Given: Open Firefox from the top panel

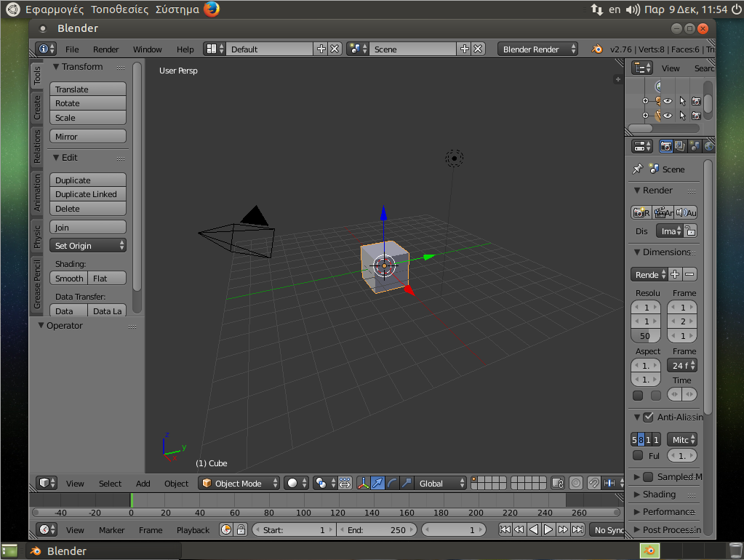Looking at the screenshot, I should (x=212, y=9).
